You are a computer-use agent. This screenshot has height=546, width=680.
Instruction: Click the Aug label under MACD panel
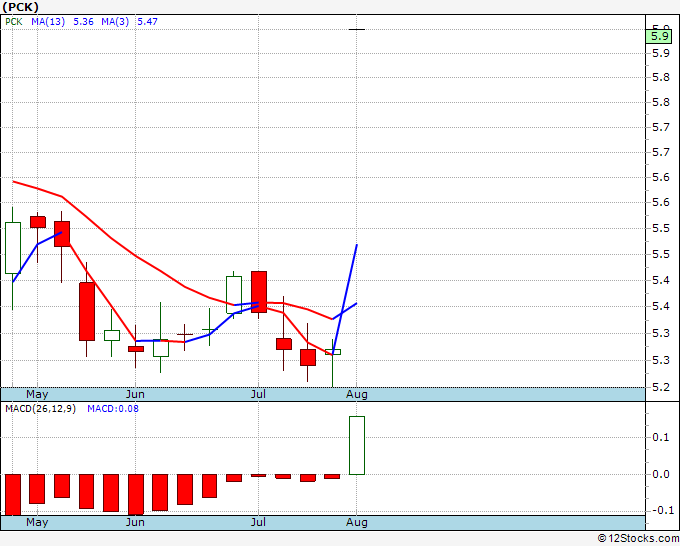pos(356,522)
